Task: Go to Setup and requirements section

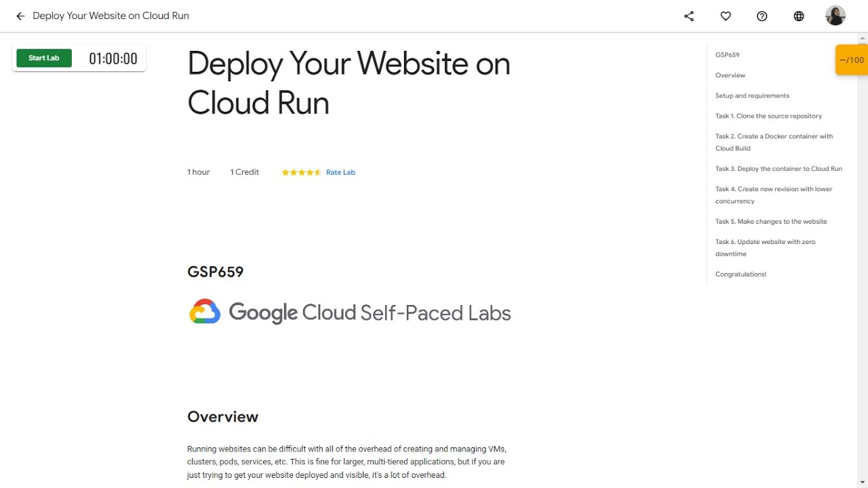Action: pos(752,96)
